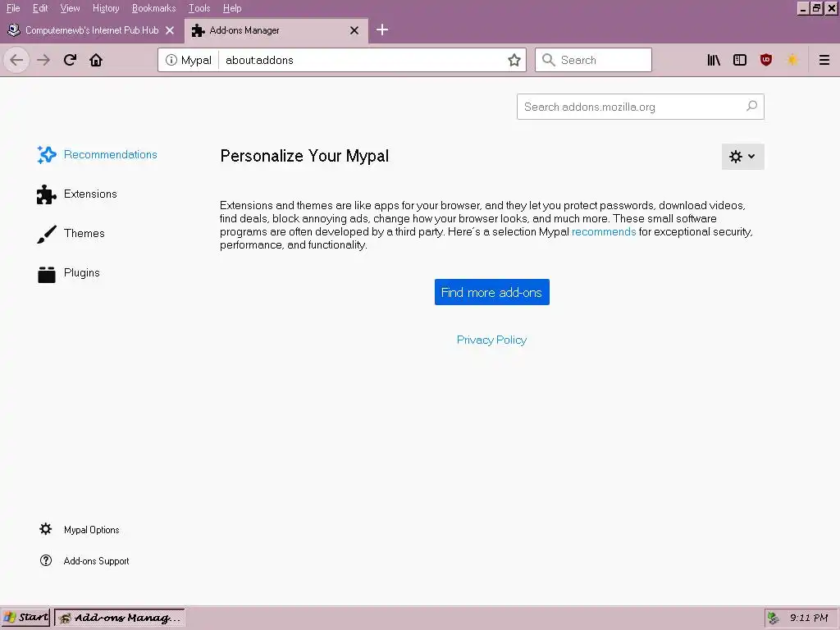Open the Themes category
The image size is (840, 630).
pyautogui.click(x=71, y=234)
